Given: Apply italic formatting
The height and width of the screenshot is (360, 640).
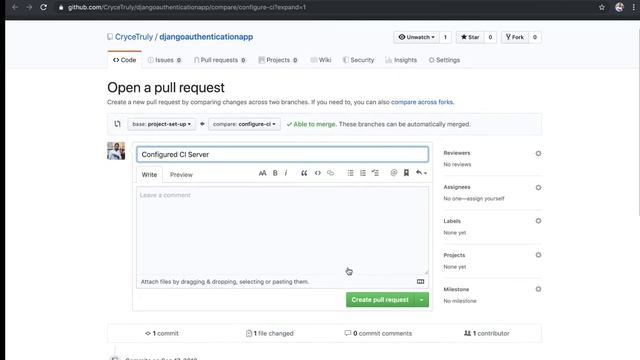Looking at the screenshot, I should (286, 173).
